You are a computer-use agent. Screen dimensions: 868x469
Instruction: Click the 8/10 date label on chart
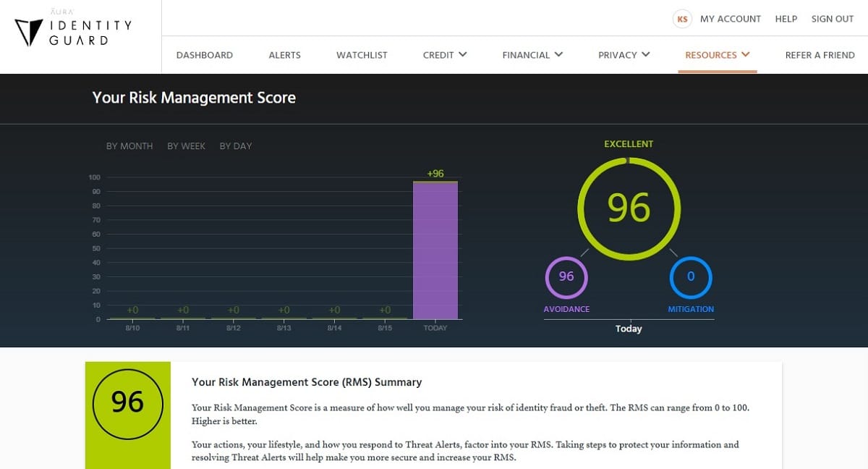coord(132,328)
